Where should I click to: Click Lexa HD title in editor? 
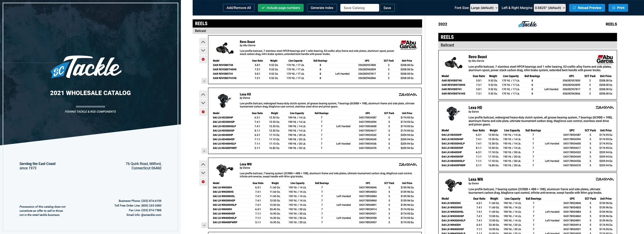click(245, 94)
